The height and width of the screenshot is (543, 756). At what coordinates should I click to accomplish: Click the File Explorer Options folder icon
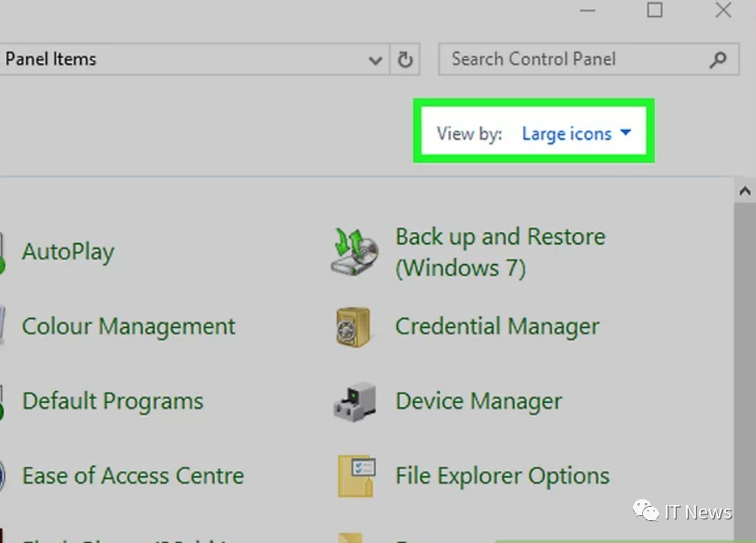355,476
